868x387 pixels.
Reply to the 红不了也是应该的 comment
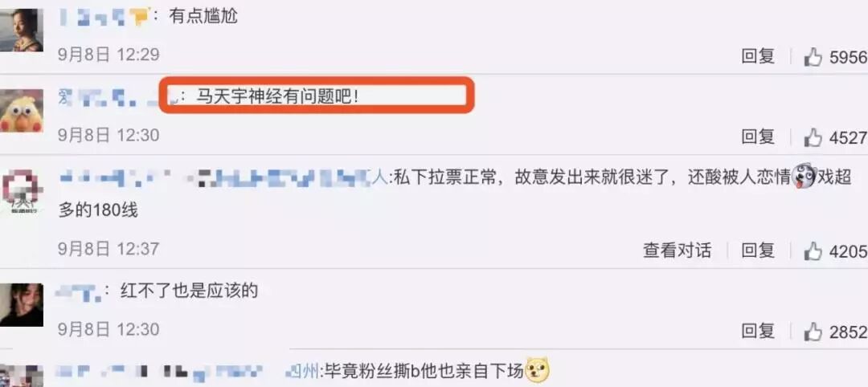coord(758,332)
